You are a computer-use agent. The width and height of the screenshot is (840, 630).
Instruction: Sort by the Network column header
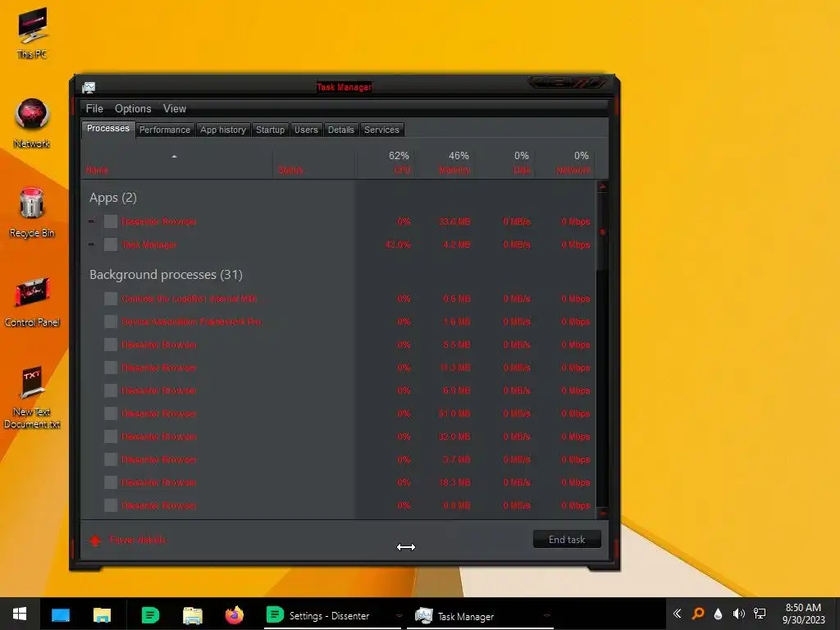[564, 163]
